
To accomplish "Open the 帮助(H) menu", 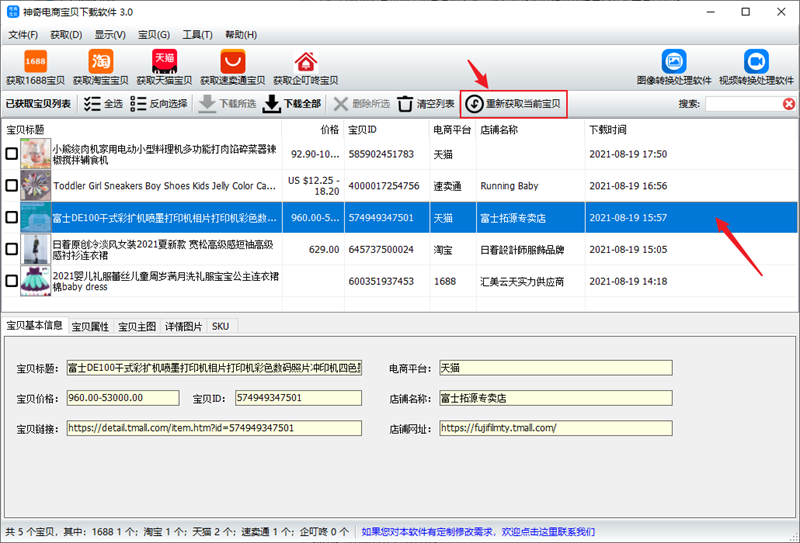I will [x=241, y=35].
